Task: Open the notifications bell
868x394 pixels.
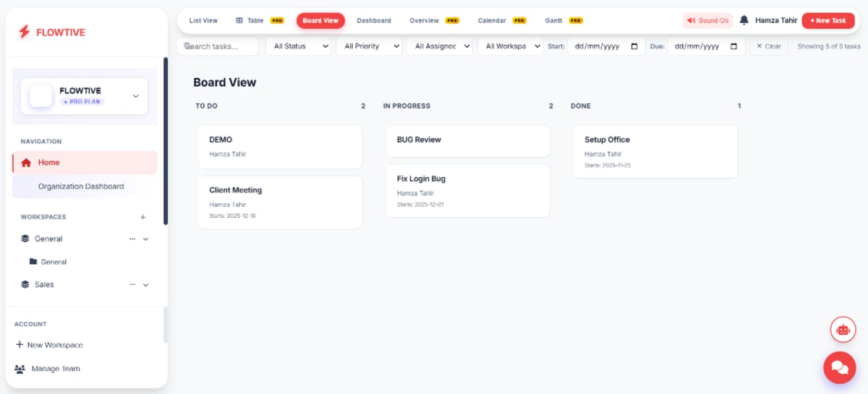Action: [744, 20]
